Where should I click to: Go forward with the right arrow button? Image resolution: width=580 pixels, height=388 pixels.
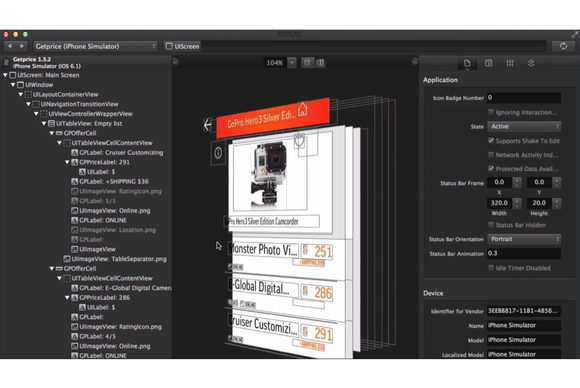coord(22,46)
